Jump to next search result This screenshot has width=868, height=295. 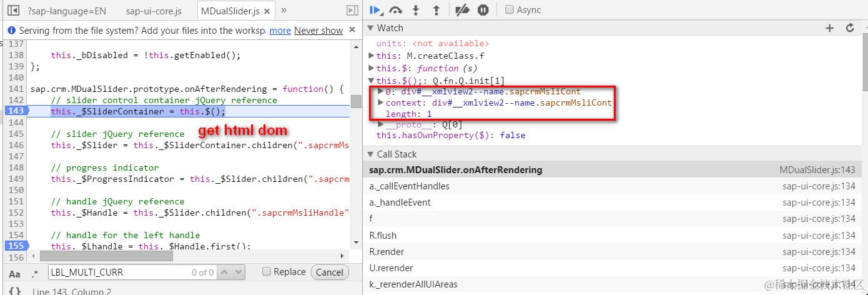click(238, 272)
